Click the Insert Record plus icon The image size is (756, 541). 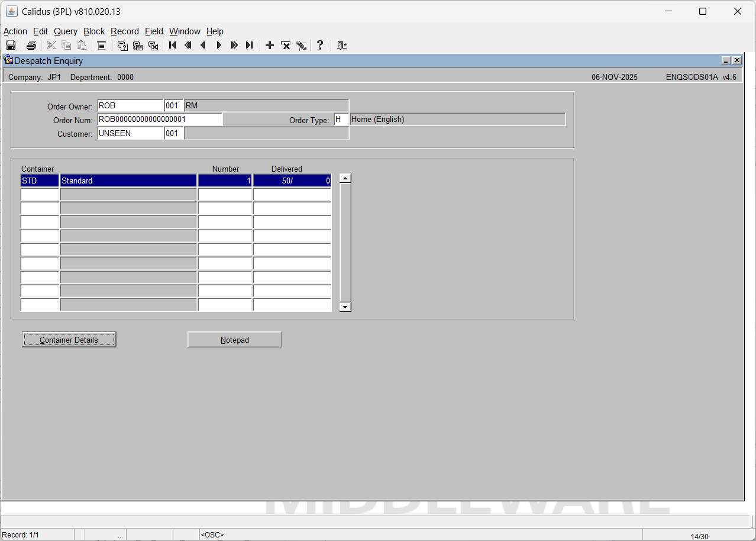(270, 46)
